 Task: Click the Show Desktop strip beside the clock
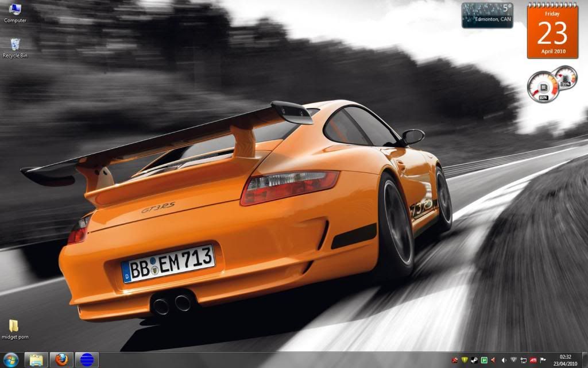pos(585,361)
